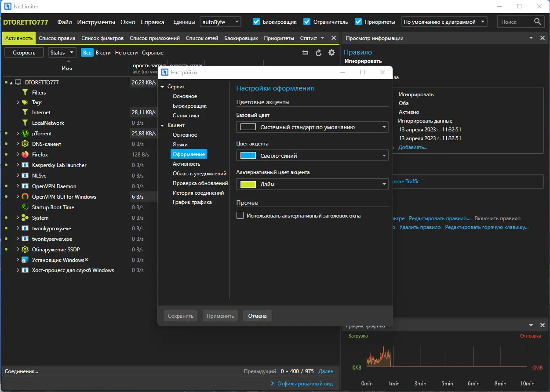Viewport: 550px width, 392px height.
Task: Click the Internet filter funnel icon
Action: pyautogui.click(x=25, y=113)
